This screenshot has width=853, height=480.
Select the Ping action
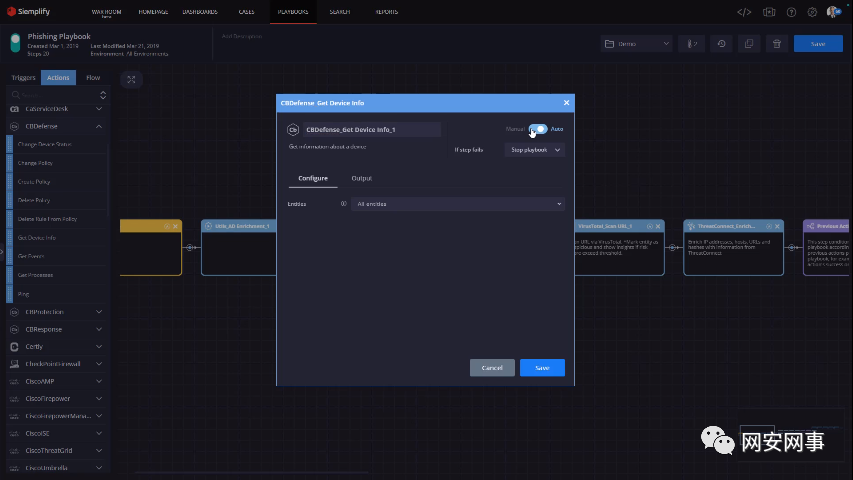(x=57, y=294)
